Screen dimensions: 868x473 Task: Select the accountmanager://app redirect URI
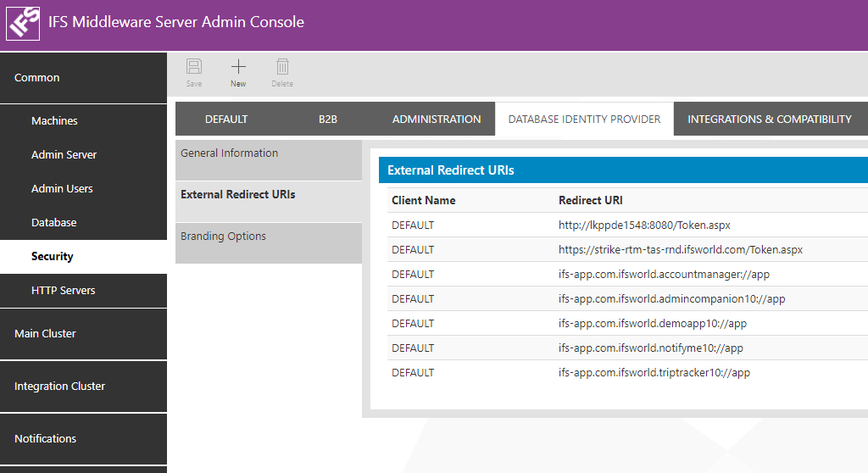tap(664, 274)
